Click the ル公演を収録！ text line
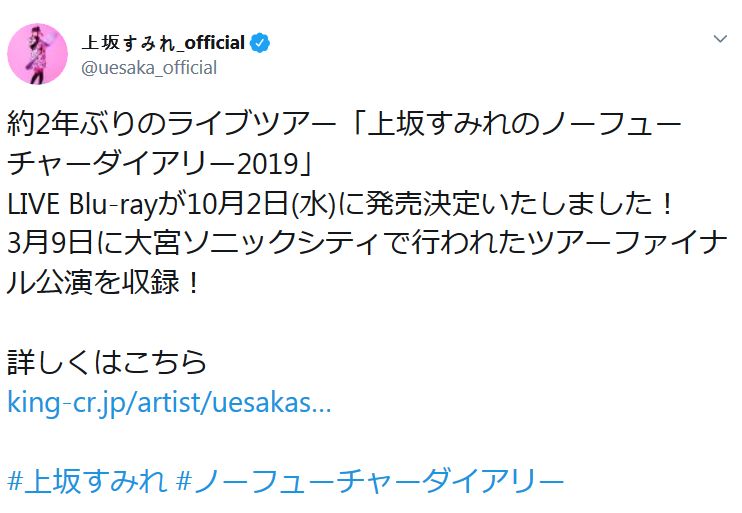Viewport: 742px width, 513px height. (106, 282)
